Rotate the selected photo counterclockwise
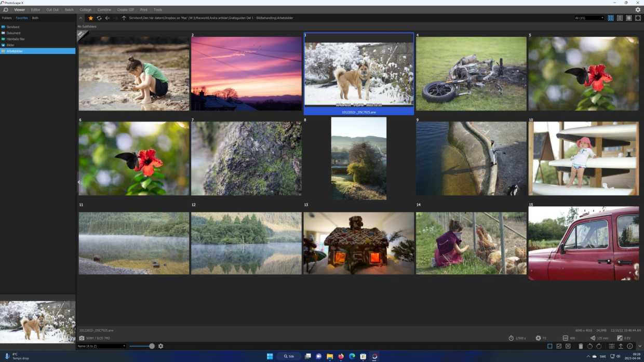Viewport: 644px width, 362px height. [591, 346]
